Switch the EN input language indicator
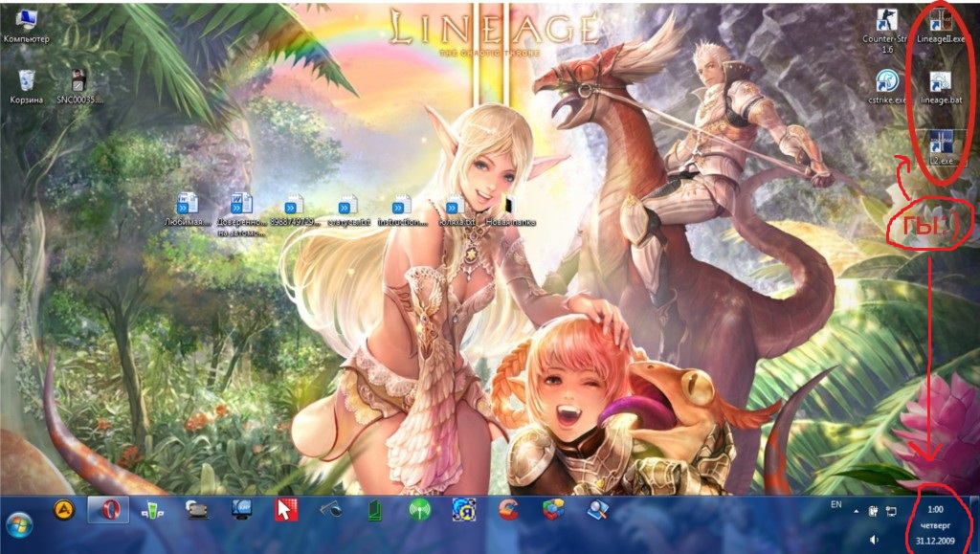Image resolution: width=980 pixels, height=554 pixels. point(836,504)
